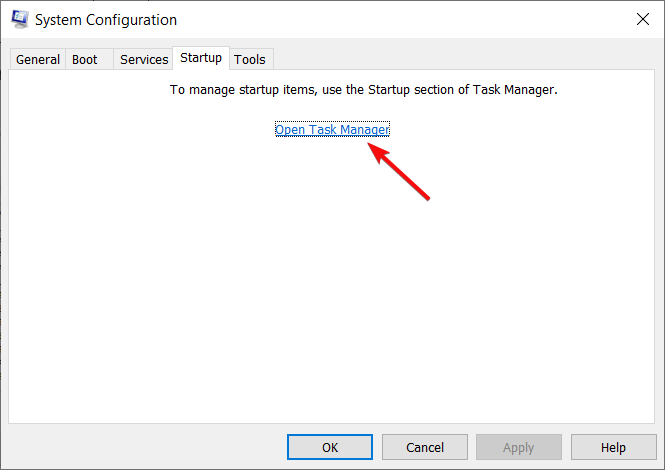Click the words 'Task Manager' in the instruction sentence
665x470 pixels.
(514, 90)
